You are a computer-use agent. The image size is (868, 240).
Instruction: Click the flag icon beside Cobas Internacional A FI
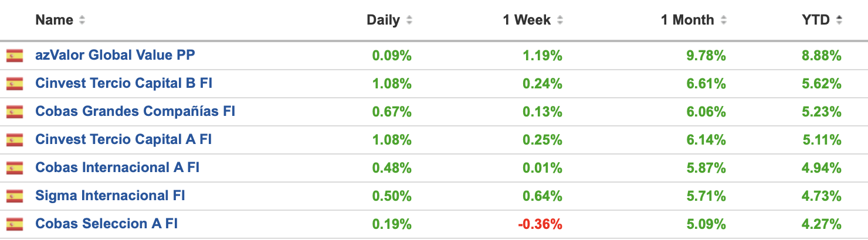[15, 168]
